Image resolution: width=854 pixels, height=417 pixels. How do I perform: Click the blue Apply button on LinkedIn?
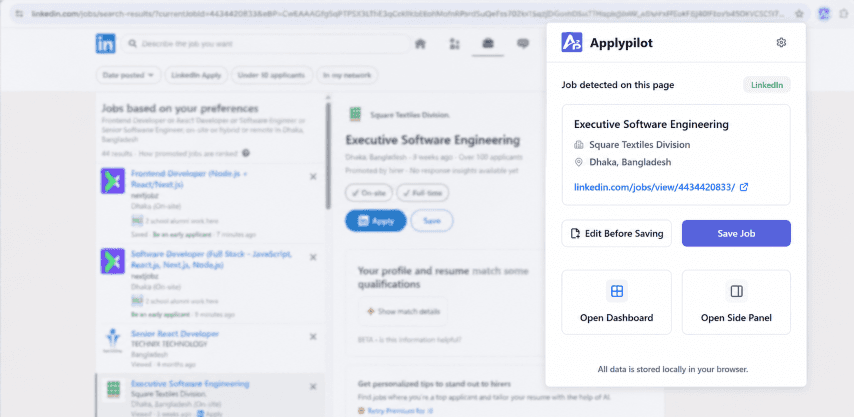click(x=376, y=220)
